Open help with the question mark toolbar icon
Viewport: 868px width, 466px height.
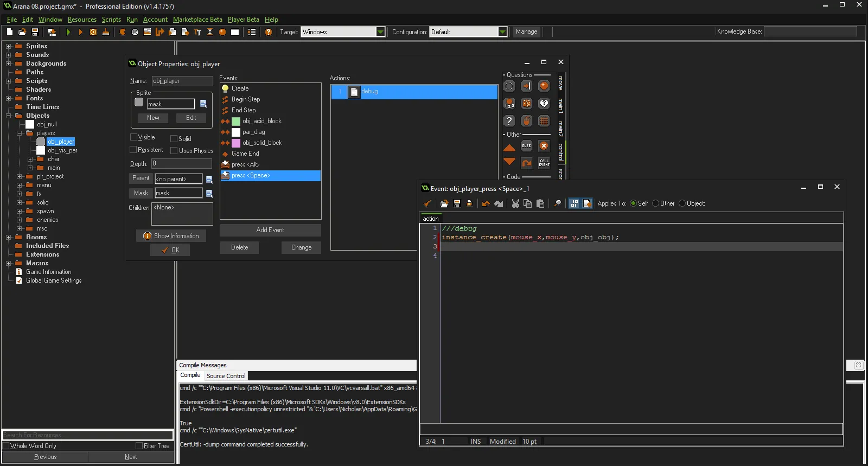[x=269, y=32]
